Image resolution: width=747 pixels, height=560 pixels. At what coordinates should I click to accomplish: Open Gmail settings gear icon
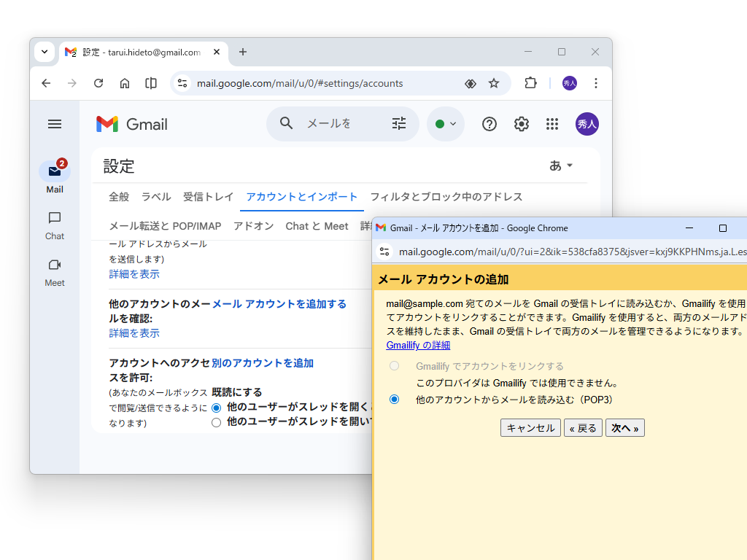click(521, 124)
